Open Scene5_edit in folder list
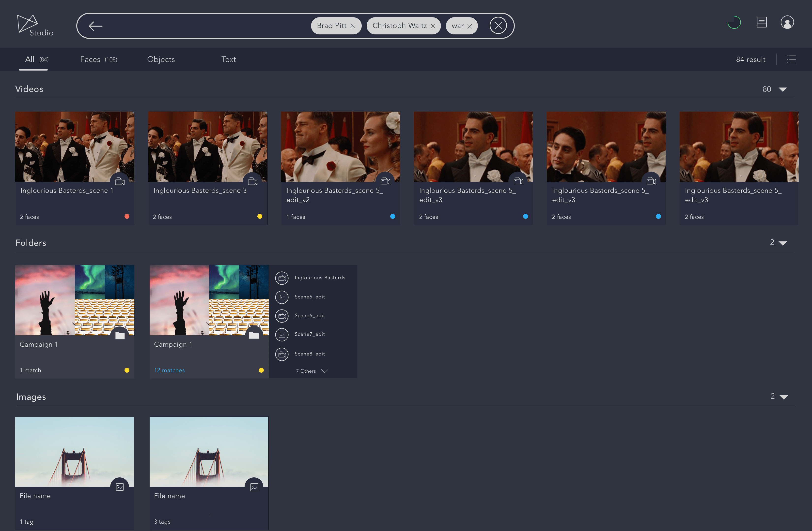Viewport: 812px width, 531px height. tap(310, 297)
